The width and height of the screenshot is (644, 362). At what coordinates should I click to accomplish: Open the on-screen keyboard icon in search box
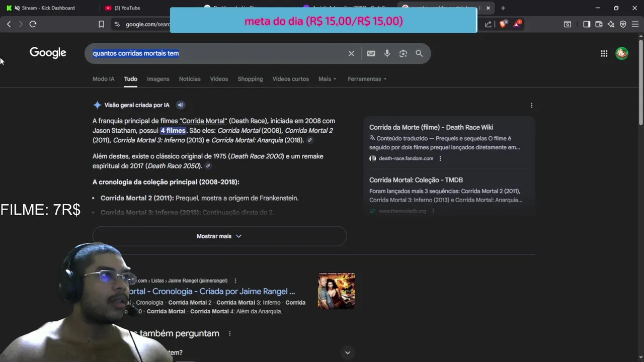pyautogui.click(x=371, y=53)
